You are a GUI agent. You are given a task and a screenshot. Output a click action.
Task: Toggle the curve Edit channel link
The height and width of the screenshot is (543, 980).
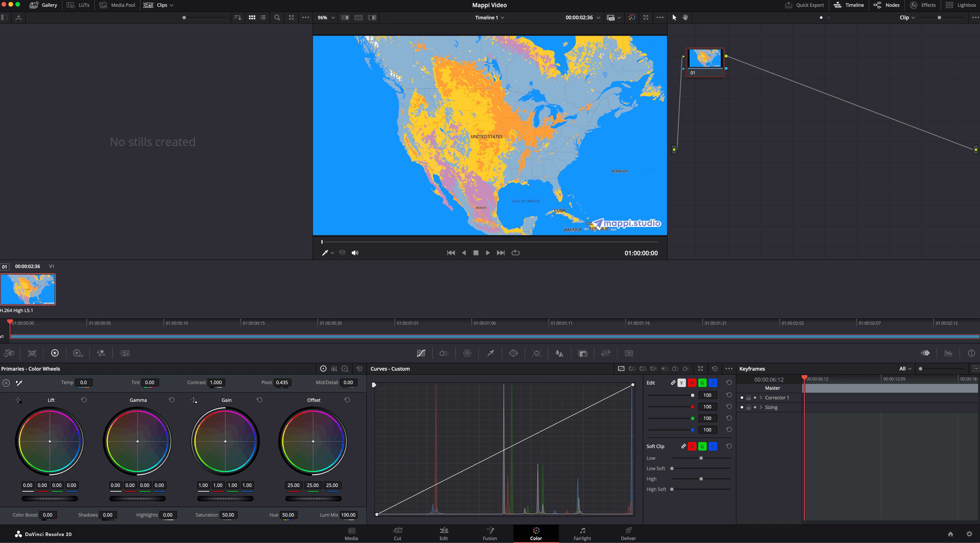point(673,383)
